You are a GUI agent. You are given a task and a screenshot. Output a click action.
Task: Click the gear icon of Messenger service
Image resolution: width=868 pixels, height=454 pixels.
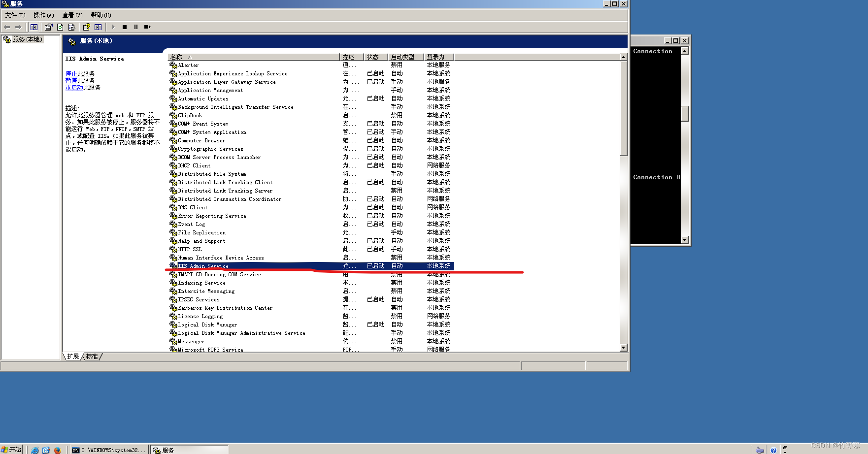173,341
